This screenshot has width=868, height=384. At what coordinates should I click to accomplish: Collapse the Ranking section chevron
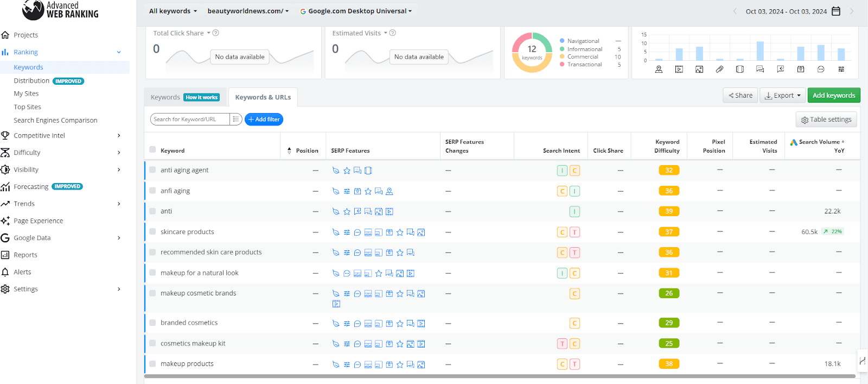(x=119, y=52)
